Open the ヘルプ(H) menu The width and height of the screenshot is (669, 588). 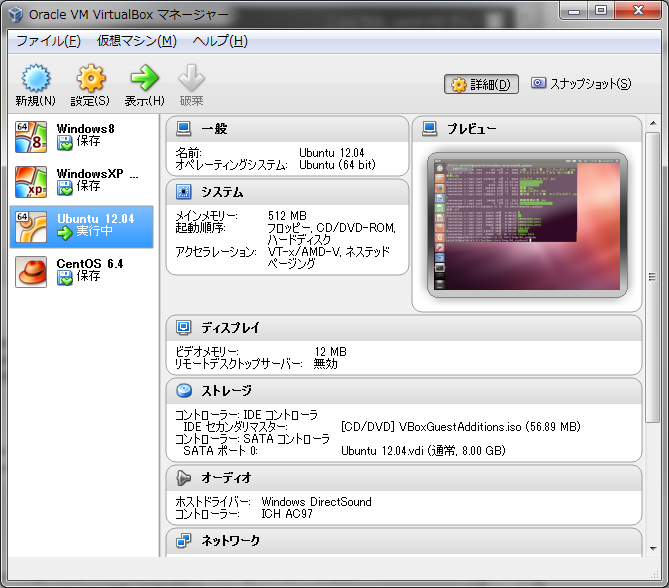click(x=220, y=41)
